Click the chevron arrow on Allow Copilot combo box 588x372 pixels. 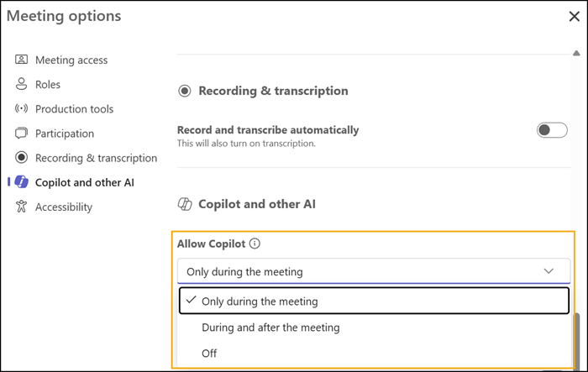549,270
